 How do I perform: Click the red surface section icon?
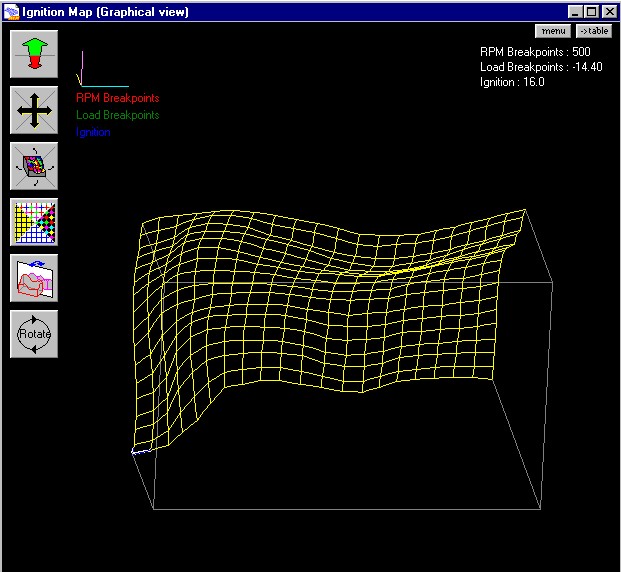(34, 278)
